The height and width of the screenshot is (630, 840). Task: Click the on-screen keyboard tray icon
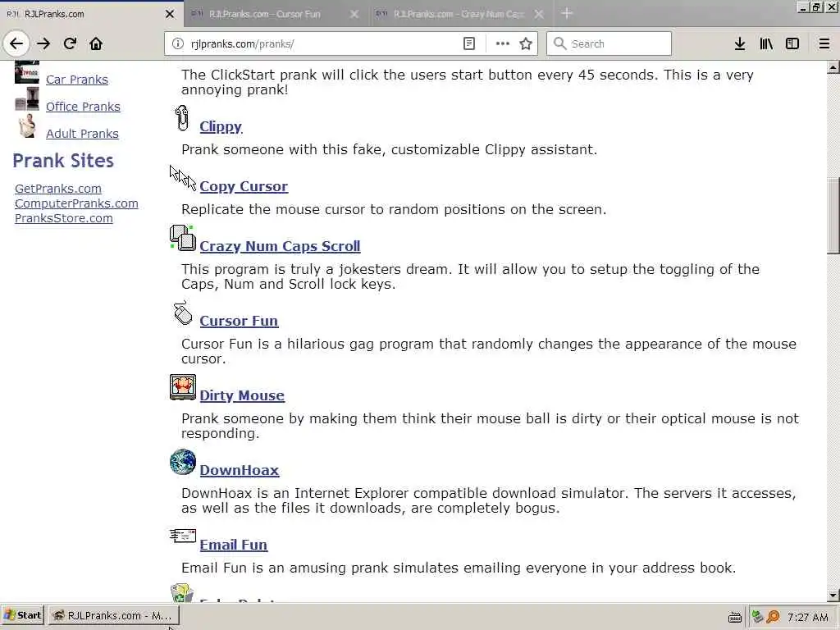coord(735,617)
